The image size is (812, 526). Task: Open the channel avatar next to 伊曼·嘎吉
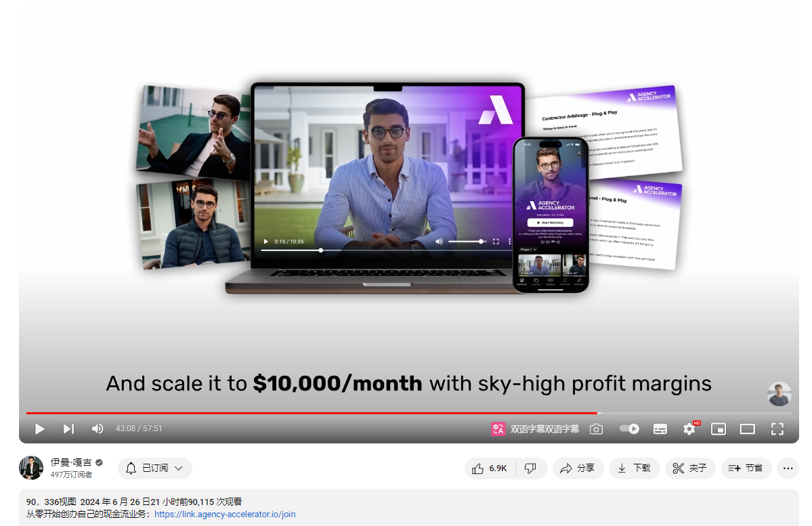pos(31,468)
